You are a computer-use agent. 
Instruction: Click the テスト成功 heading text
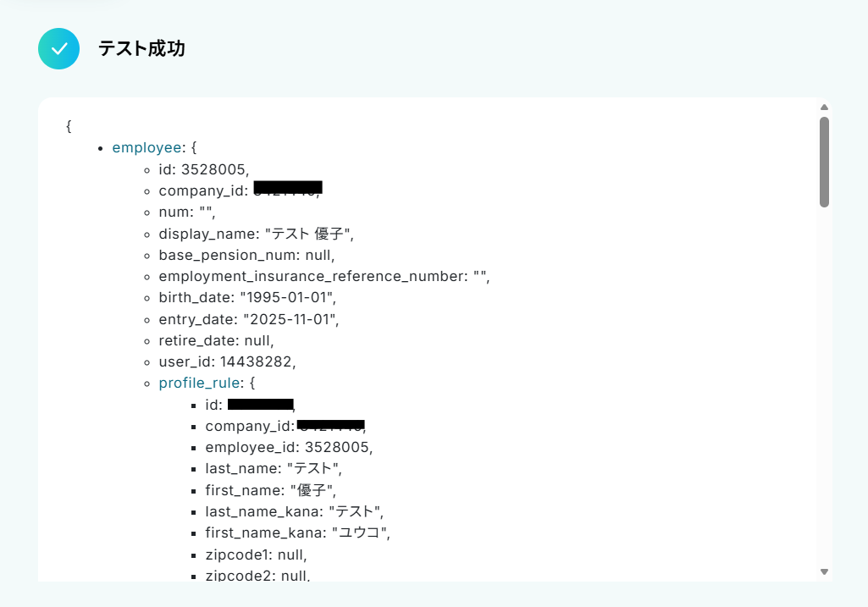[x=141, y=49]
